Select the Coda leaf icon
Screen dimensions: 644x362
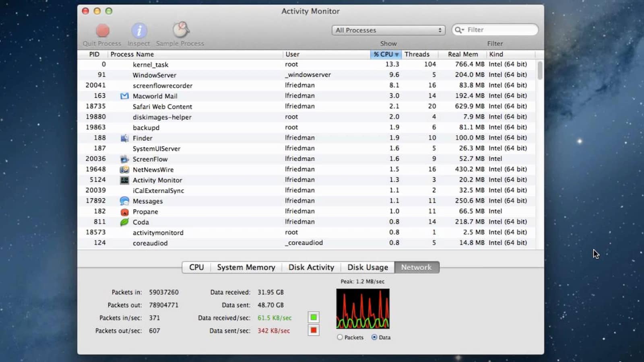[124, 222]
